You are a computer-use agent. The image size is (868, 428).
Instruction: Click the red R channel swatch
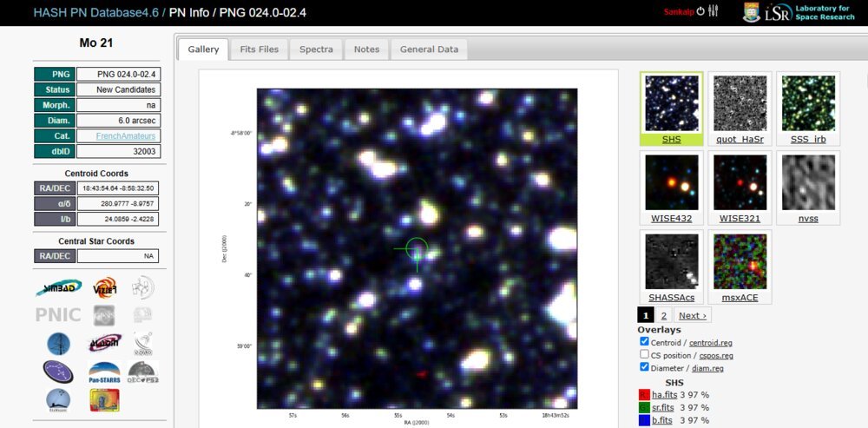[644, 395]
